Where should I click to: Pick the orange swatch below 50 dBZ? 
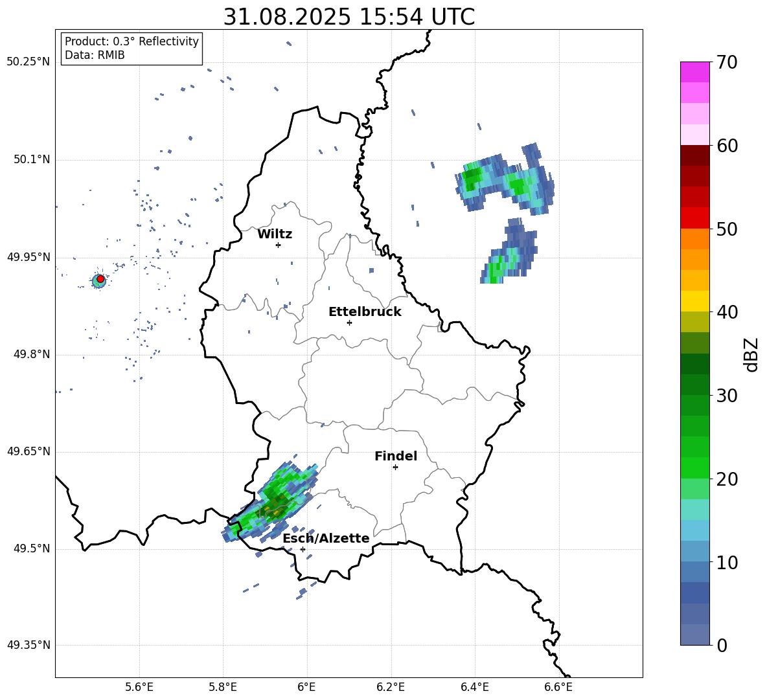[x=694, y=239]
